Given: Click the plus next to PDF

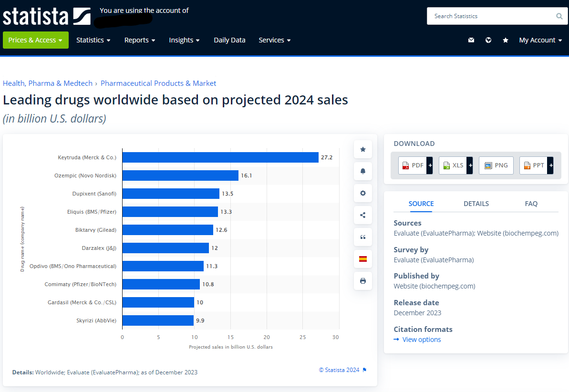Looking at the screenshot, I should (x=430, y=165).
